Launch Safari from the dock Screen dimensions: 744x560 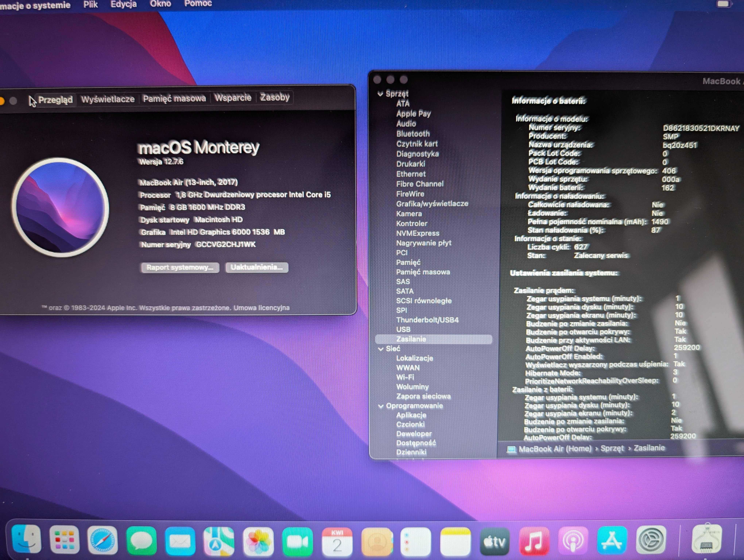point(103,540)
